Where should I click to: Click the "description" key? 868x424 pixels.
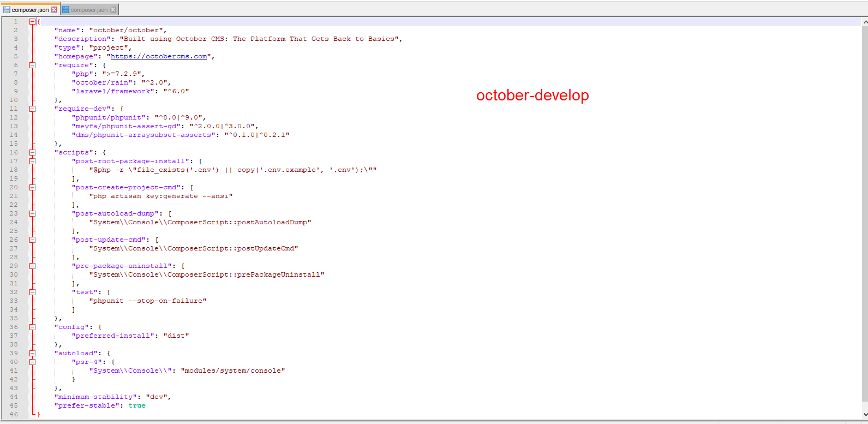82,39
